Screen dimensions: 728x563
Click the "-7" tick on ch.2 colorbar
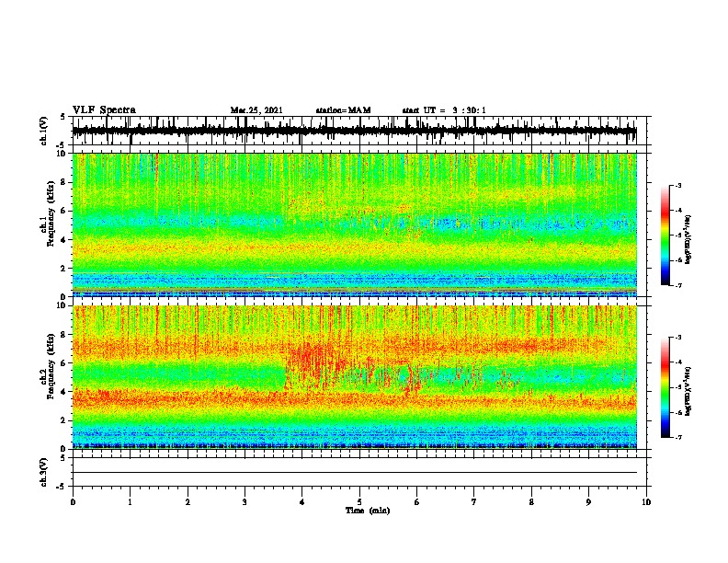[x=678, y=437]
